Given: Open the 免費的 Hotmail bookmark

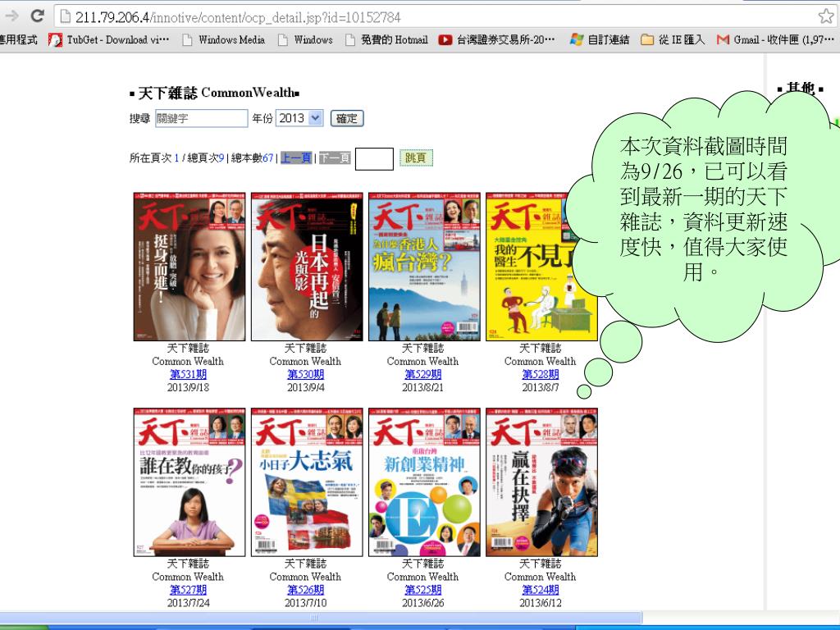Looking at the screenshot, I should (x=387, y=39).
